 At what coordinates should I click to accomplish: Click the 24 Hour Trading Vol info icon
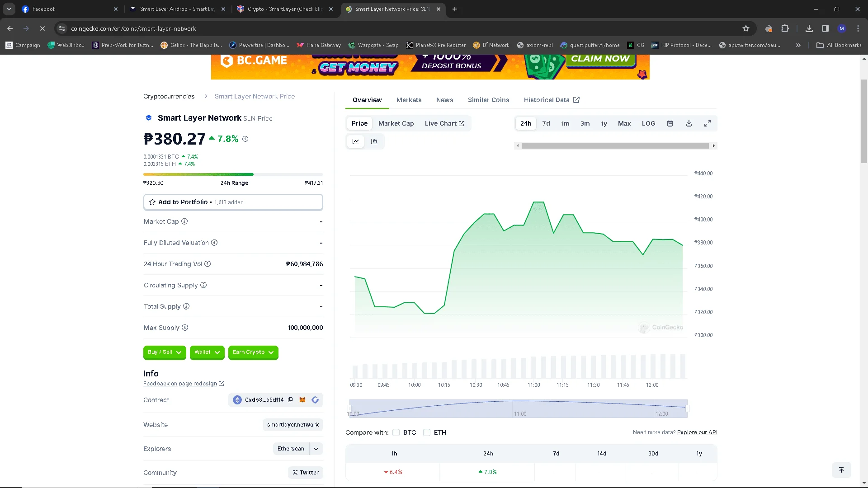208,264
